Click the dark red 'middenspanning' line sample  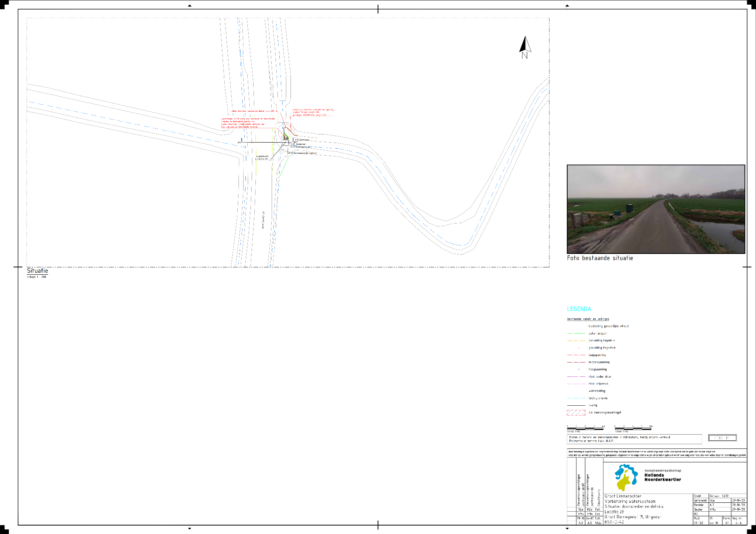coord(576,362)
